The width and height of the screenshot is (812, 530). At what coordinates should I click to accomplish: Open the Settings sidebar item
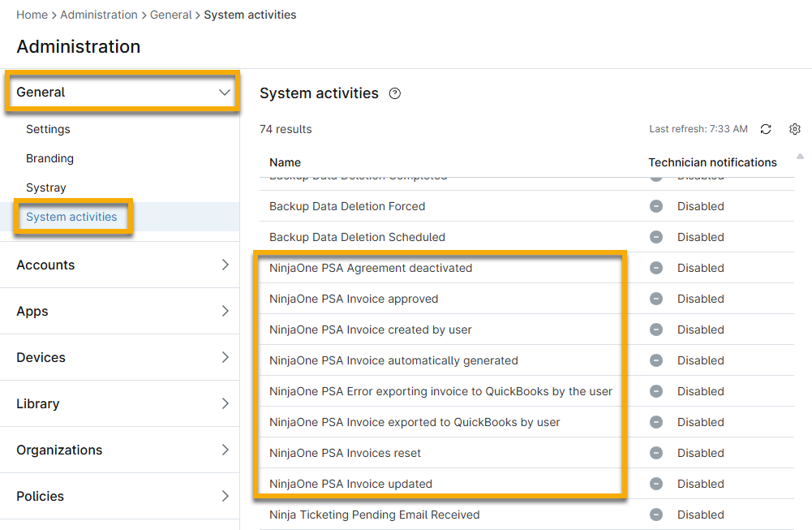point(48,129)
